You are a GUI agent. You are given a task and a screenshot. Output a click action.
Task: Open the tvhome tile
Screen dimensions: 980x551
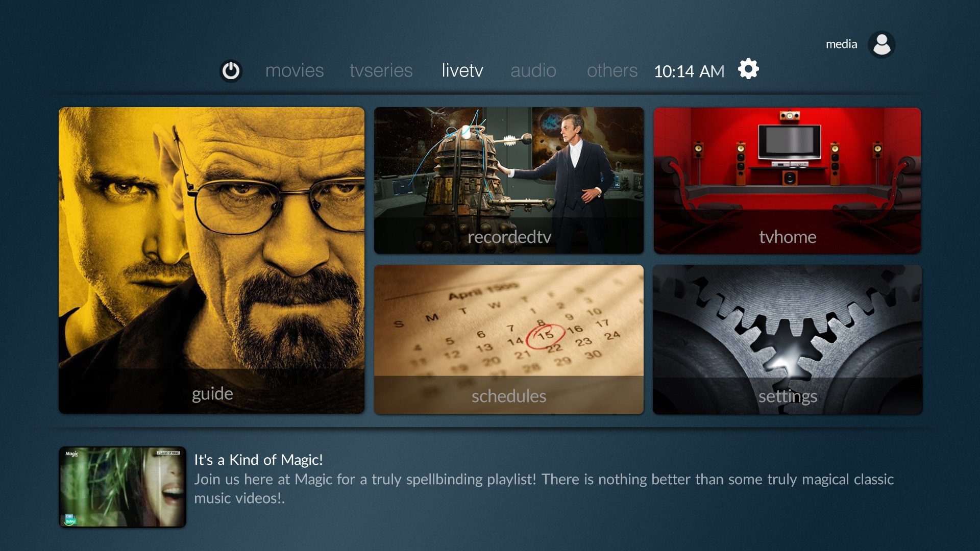tap(788, 180)
